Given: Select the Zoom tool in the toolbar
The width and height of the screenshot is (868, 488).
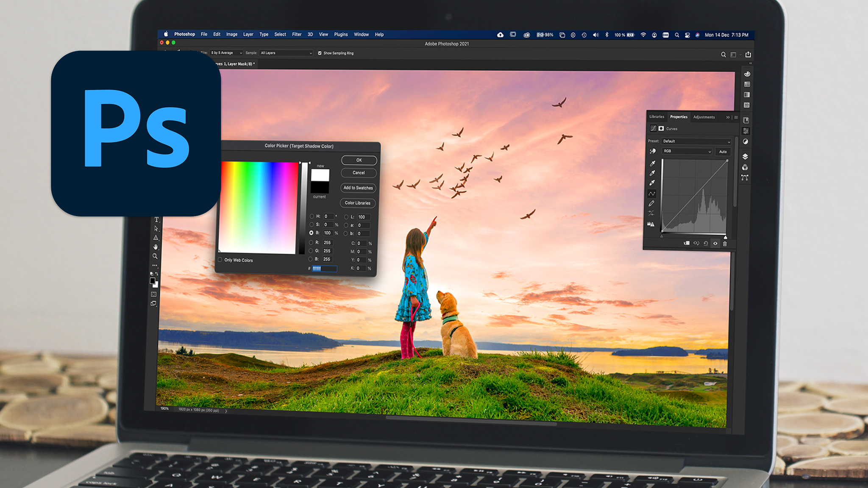Looking at the screenshot, I should point(155,256).
